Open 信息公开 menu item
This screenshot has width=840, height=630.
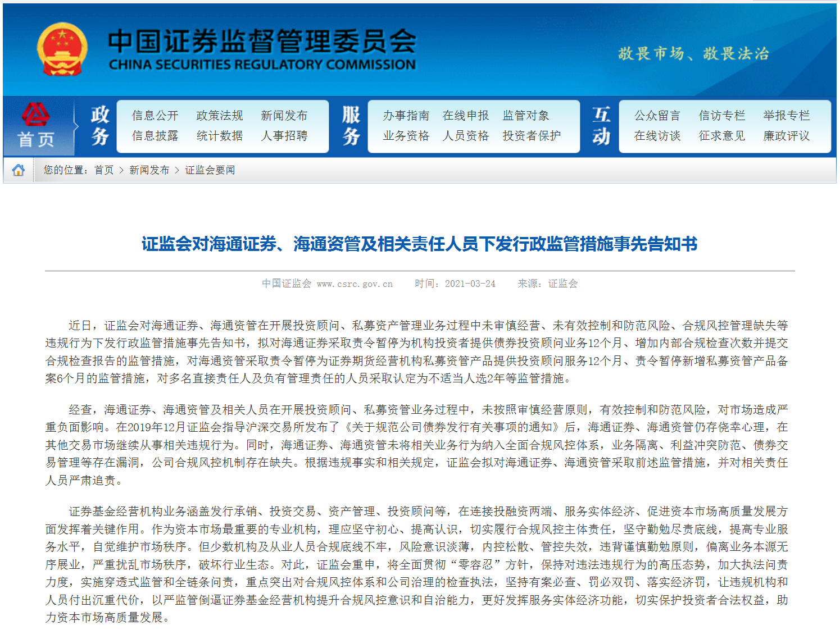pos(155,116)
